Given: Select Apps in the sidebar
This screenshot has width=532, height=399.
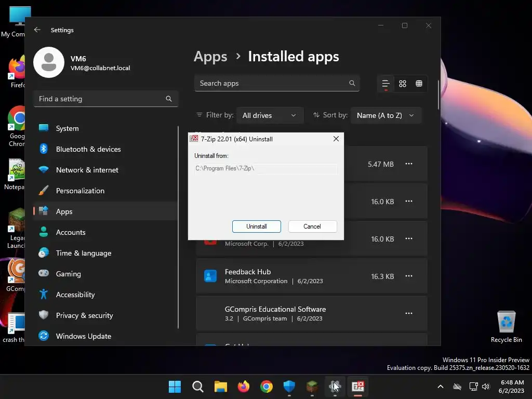Looking at the screenshot, I should [105, 211].
